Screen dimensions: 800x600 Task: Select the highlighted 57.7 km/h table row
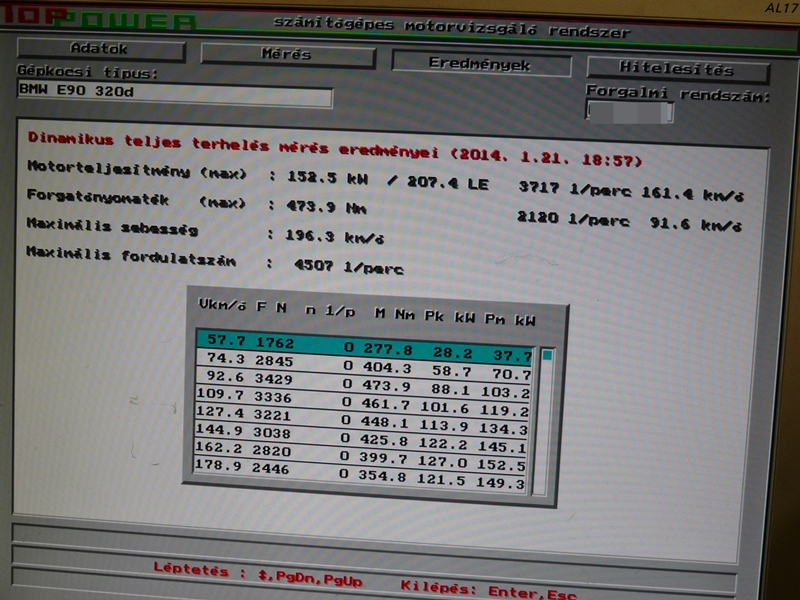(x=363, y=341)
